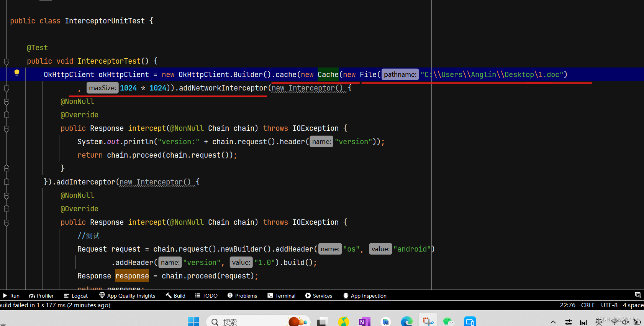Open the Services tool window
This screenshot has width=644, height=326.
click(x=319, y=296)
